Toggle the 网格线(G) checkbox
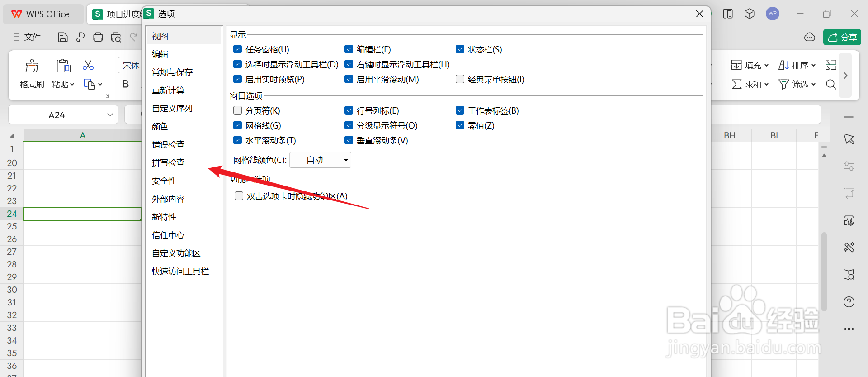Screen dimensions: 868x377 [237, 125]
